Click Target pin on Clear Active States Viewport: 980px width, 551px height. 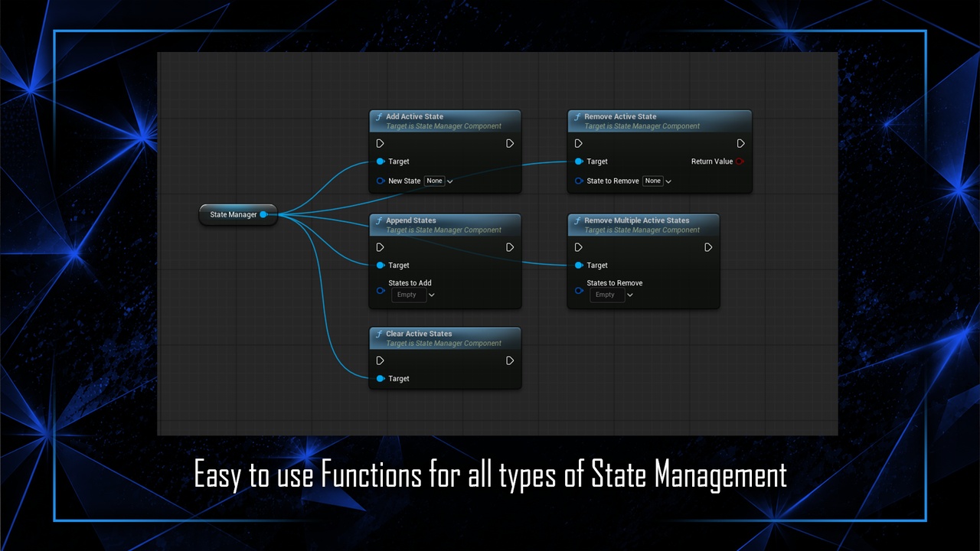click(381, 379)
